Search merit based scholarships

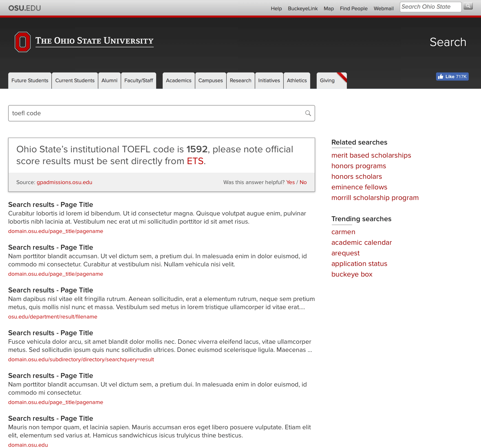click(371, 155)
